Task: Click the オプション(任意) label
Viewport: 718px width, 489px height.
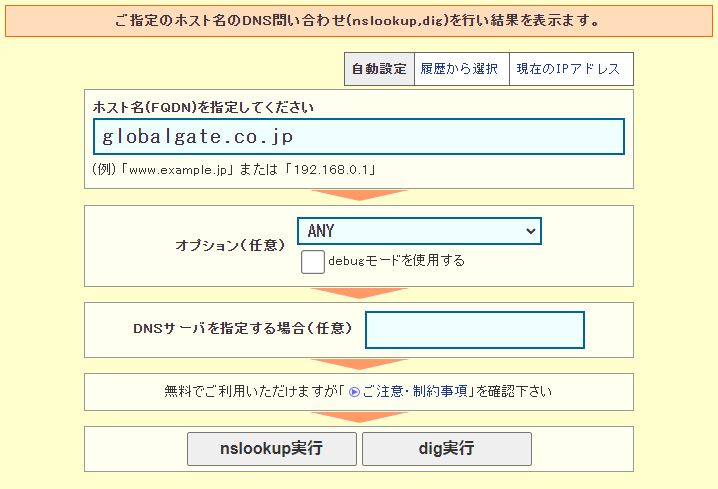Action: point(230,245)
